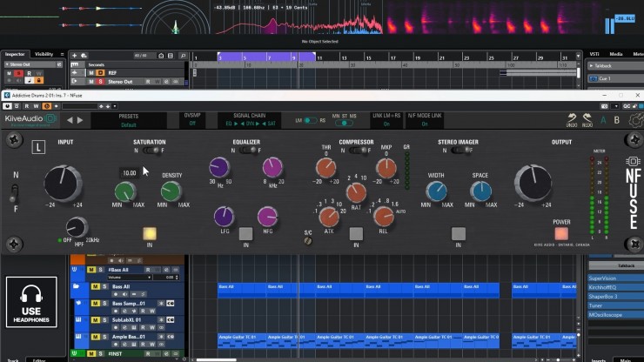Select the Editor tab at bottom
The width and height of the screenshot is (644, 362).
39,360
